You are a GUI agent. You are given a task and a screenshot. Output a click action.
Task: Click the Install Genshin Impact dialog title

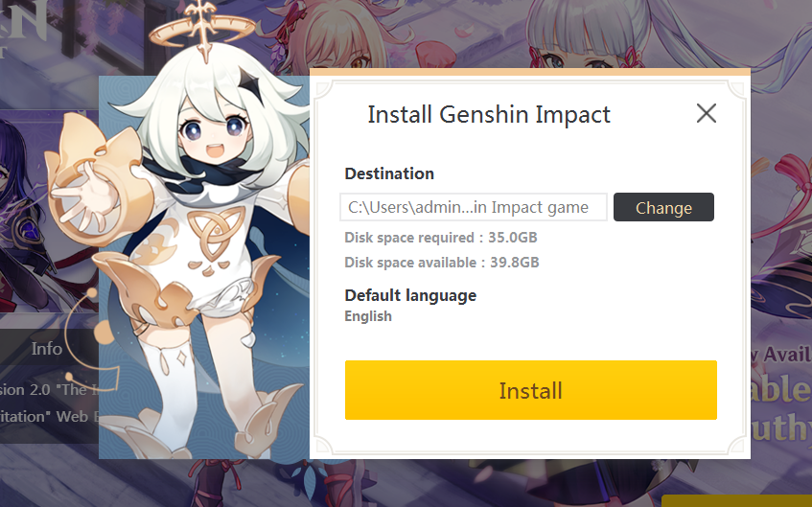[489, 114]
